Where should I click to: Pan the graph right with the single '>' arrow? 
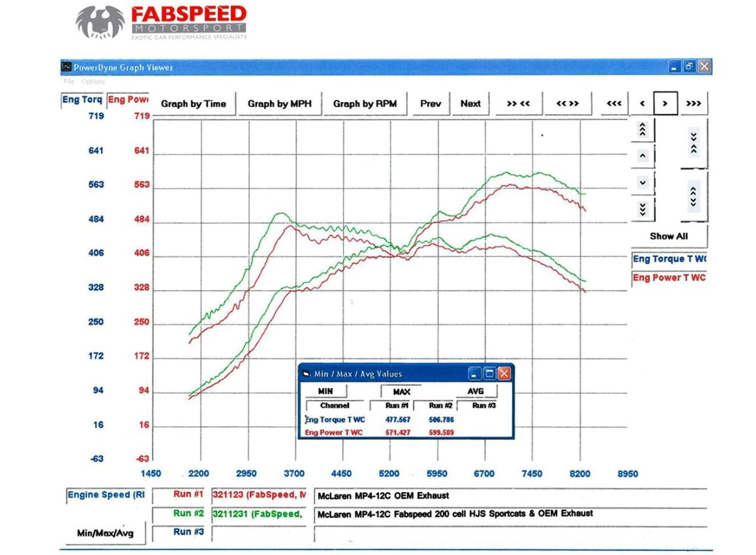tap(666, 103)
